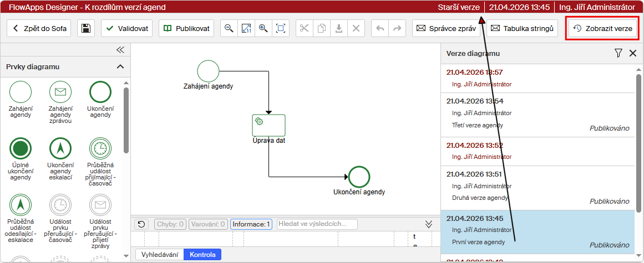The image size is (644, 263).
Task: Select Zahájení agendy zprávou palette element
Action: coord(60,102)
